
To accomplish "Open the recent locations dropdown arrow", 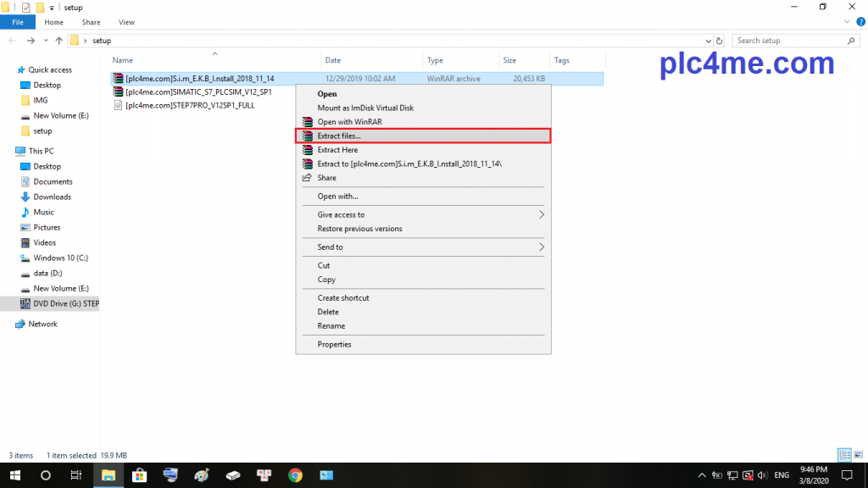I will coord(46,41).
